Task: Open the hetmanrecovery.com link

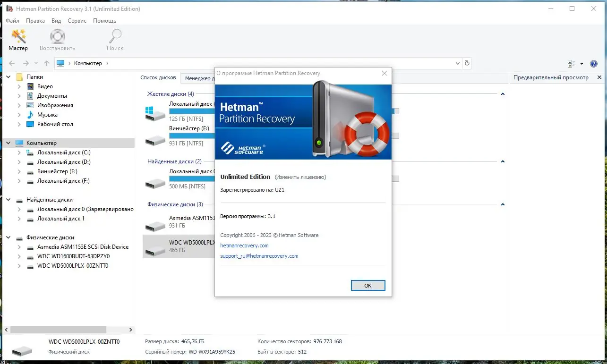Action: (244, 245)
